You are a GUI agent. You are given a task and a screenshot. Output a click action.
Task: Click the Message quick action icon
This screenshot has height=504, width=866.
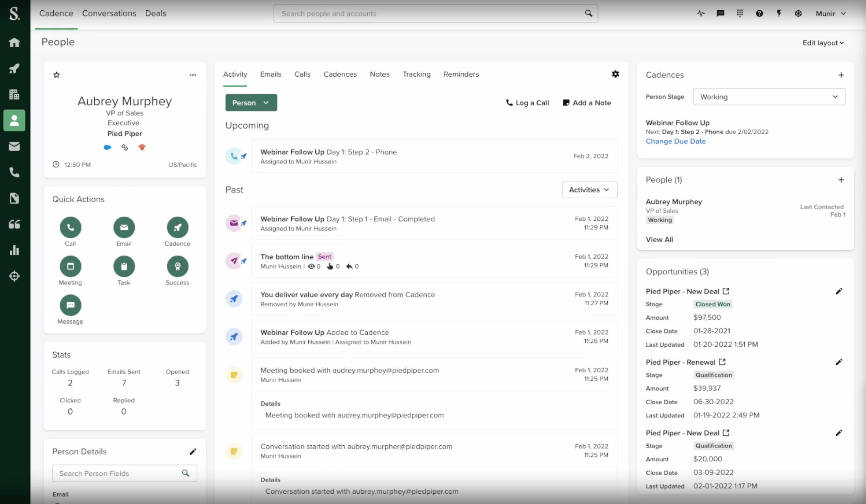click(70, 305)
